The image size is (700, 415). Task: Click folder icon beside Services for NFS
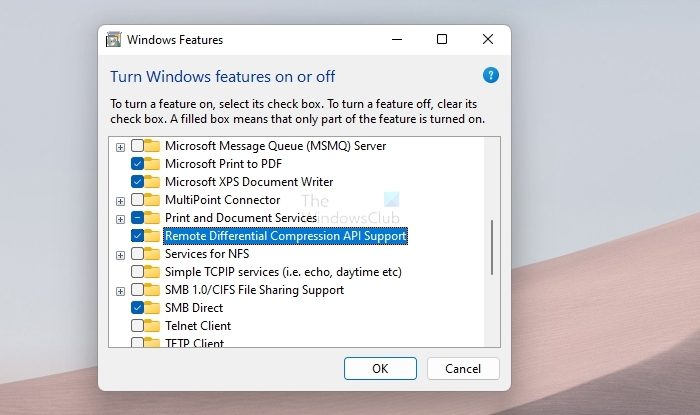click(152, 254)
